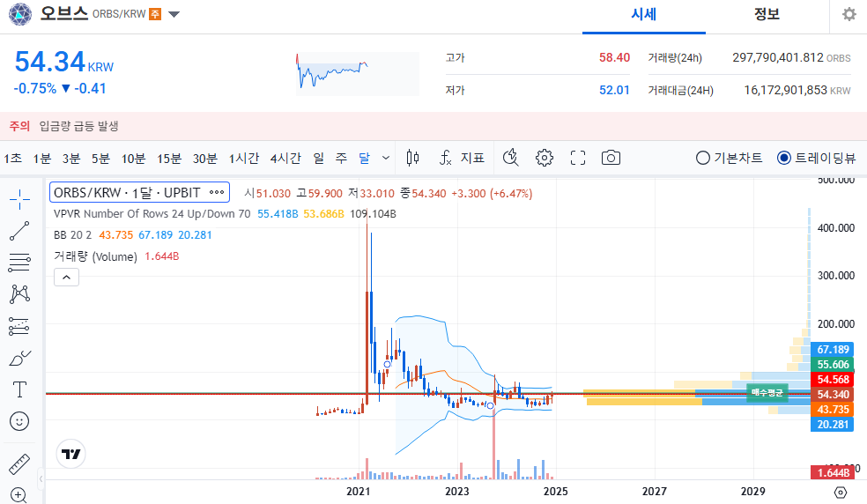The height and width of the screenshot is (504, 867).
Task: Select the 4시간 timeframe
Action: pyautogui.click(x=285, y=159)
